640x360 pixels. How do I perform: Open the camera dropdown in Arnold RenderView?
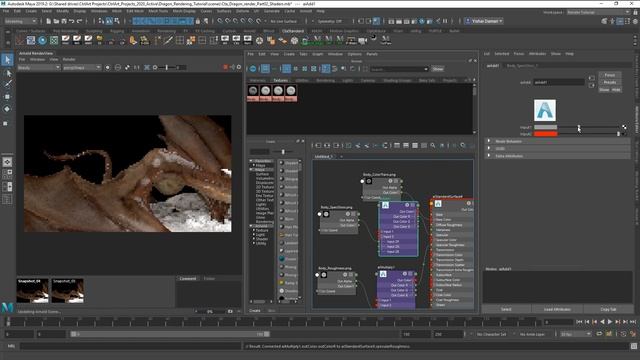coord(82,67)
